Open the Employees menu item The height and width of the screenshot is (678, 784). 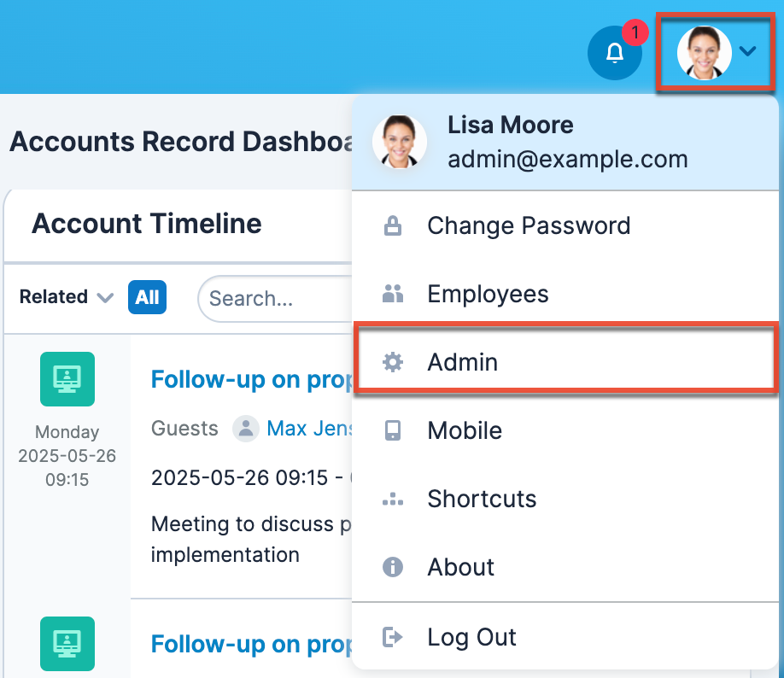(x=488, y=295)
